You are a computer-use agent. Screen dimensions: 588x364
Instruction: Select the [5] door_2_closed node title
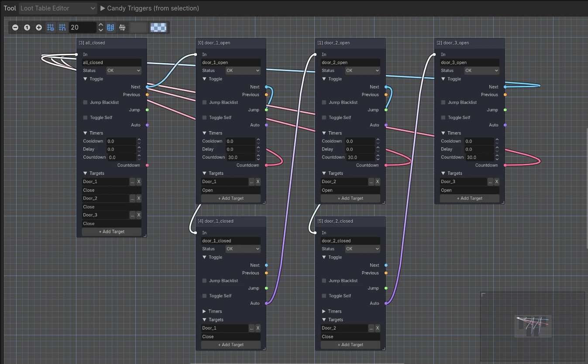(x=335, y=221)
